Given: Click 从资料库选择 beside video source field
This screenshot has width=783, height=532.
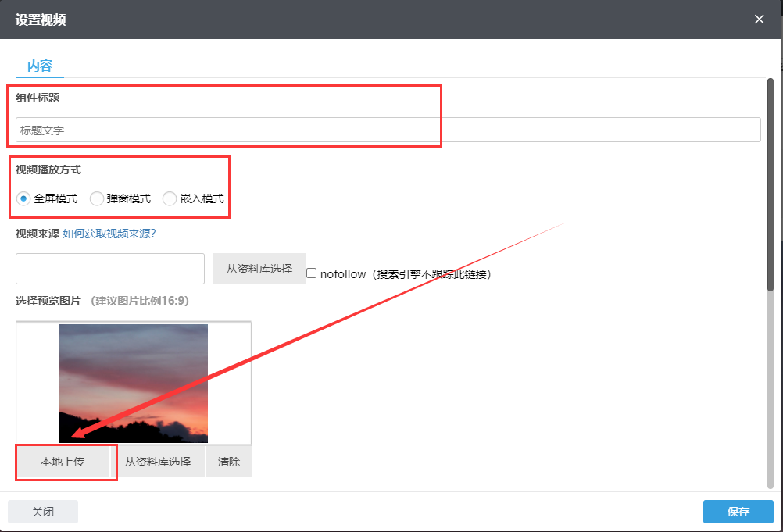Looking at the screenshot, I should [x=259, y=269].
